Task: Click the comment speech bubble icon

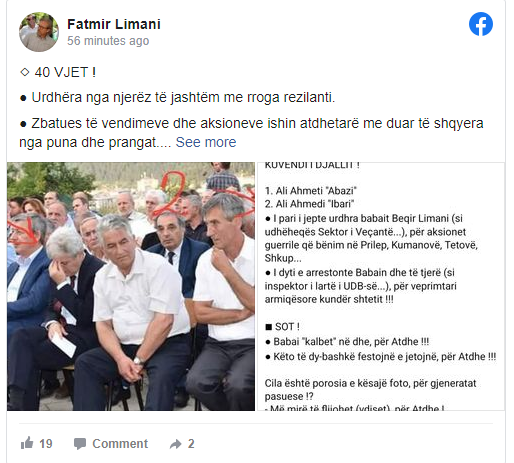Action: pyautogui.click(x=80, y=444)
